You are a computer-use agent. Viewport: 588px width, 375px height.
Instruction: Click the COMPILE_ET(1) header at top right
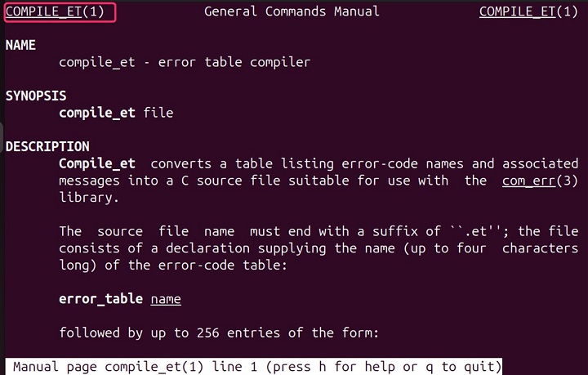(x=528, y=11)
